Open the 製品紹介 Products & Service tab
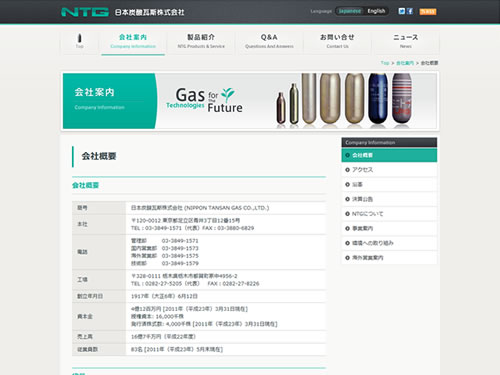Screen dimensions: 500x375 point(201,41)
